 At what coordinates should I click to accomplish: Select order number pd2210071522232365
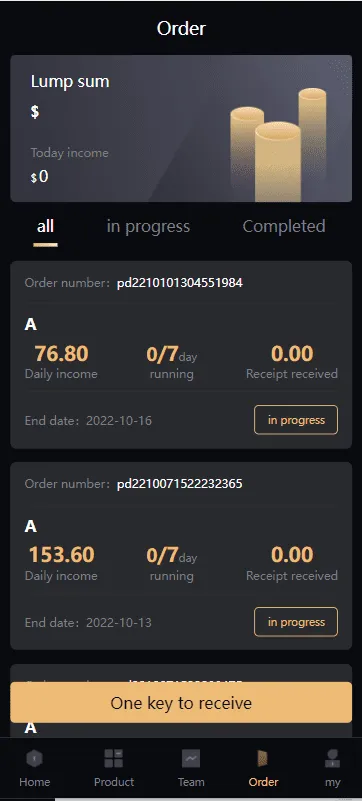180,484
